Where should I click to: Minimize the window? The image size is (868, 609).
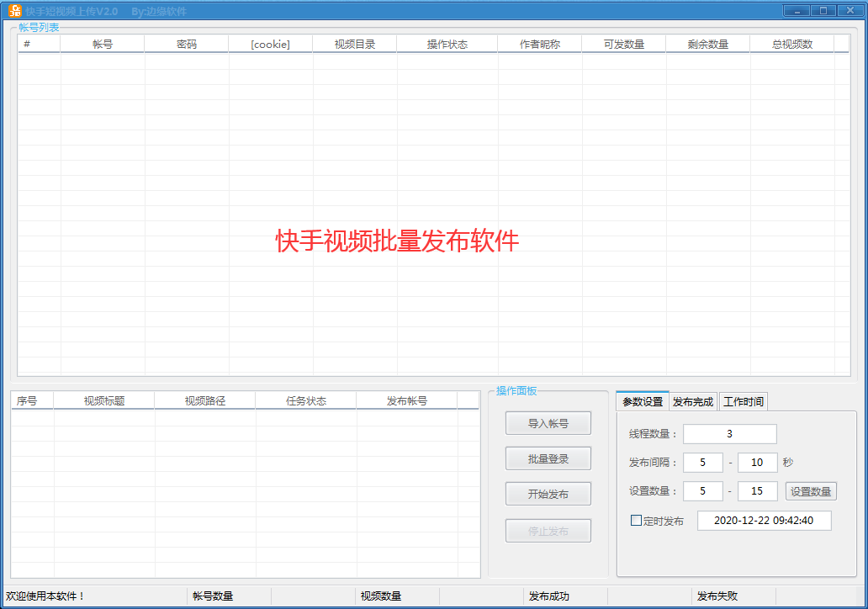click(797, 11)
